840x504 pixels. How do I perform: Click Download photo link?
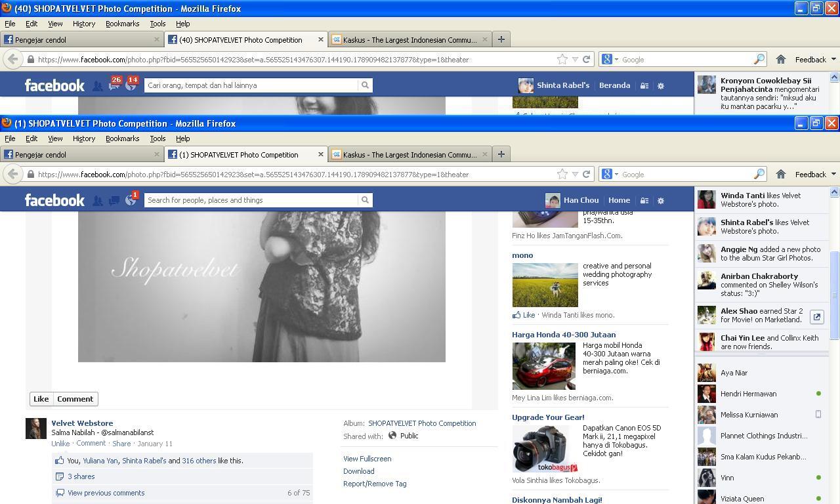point(358,471)
